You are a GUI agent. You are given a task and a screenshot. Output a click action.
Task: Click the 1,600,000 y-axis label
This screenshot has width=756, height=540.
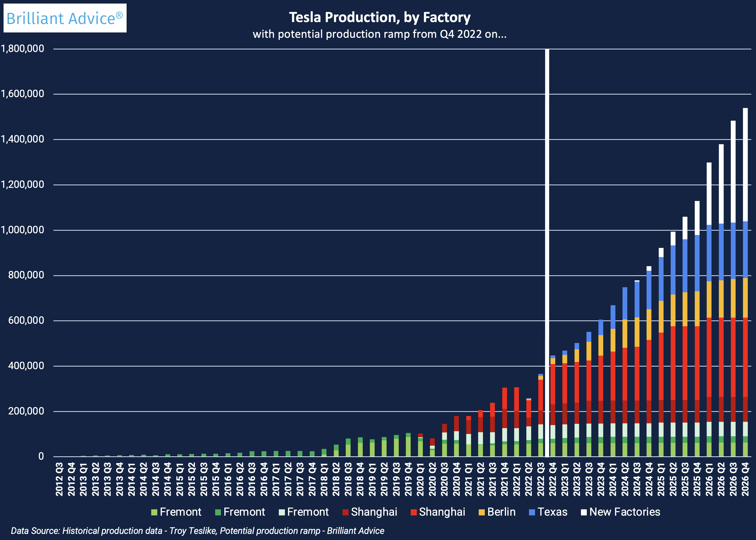tap(22, 94)
